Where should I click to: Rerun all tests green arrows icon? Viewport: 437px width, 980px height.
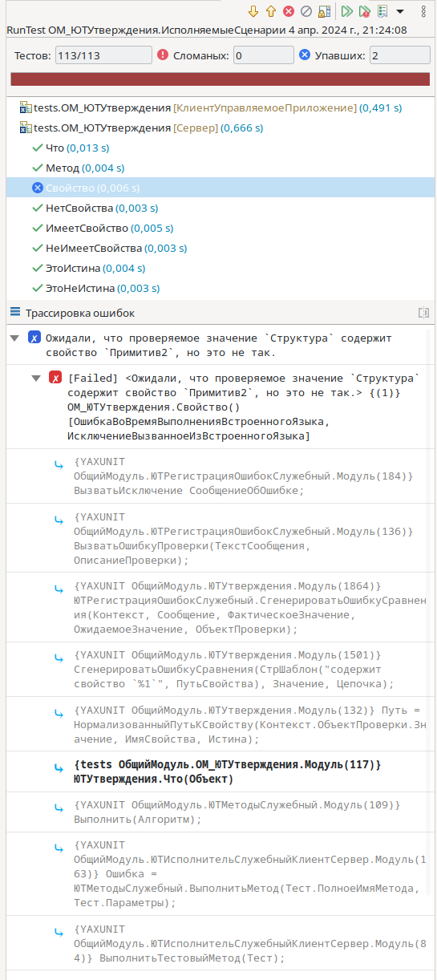[347, 11]
